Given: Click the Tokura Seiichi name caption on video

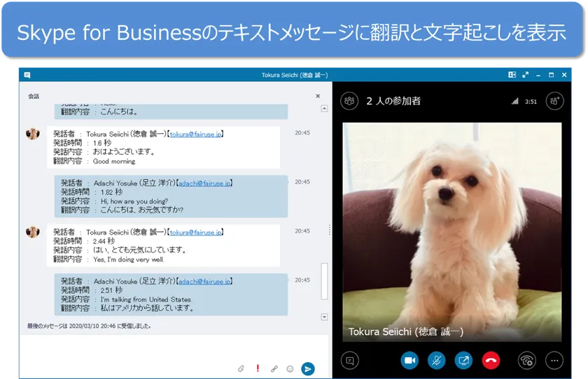Looking at the screenshot, I should point(406,332).
